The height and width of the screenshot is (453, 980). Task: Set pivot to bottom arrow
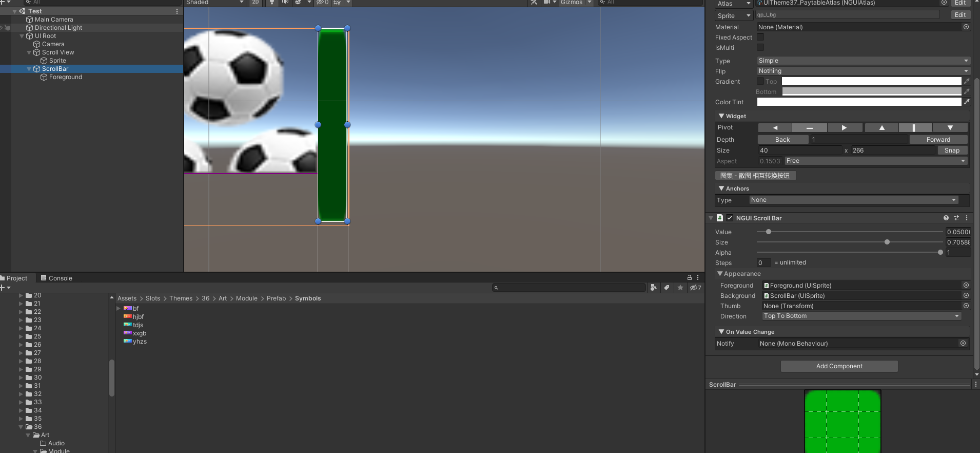point(950,127)
